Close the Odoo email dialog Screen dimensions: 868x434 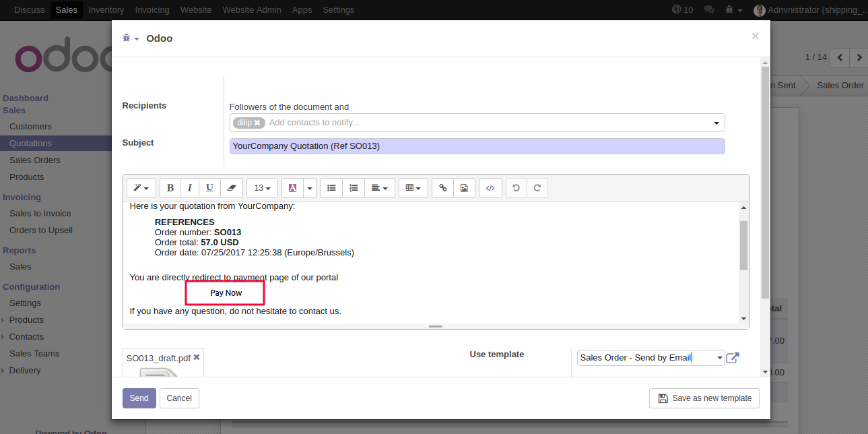tap(755, 36)
